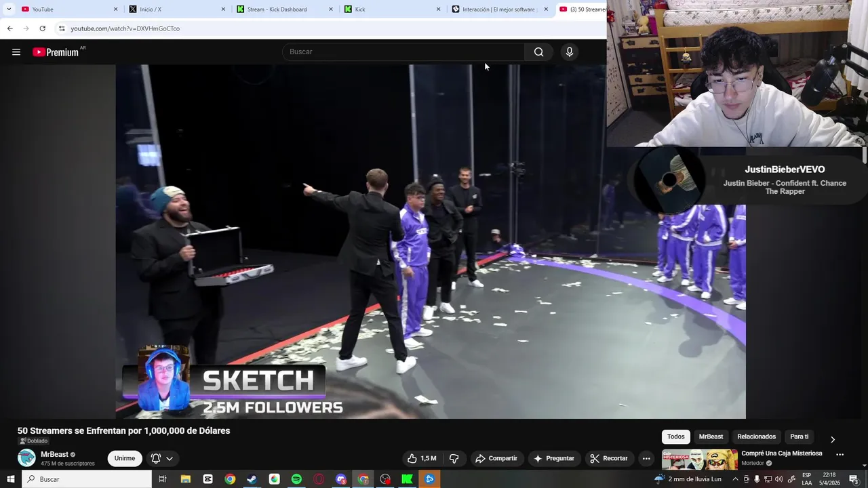Screen dimensions: 868x488
Task: Open more actions menu beside Recortar
Action: 646,459
